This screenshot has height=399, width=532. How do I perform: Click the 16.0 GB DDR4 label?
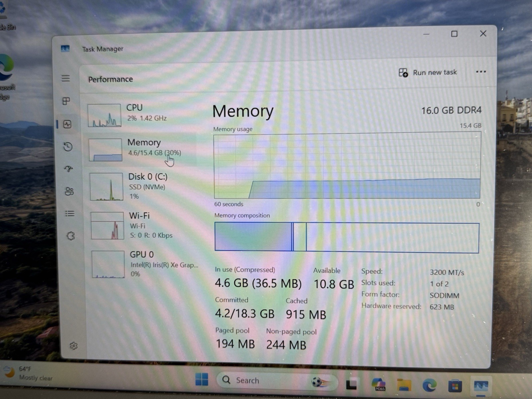[451, 110]
